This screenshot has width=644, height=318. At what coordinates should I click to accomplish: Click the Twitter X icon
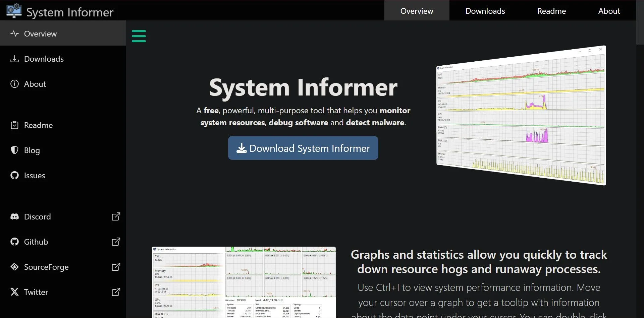point(14,292)
